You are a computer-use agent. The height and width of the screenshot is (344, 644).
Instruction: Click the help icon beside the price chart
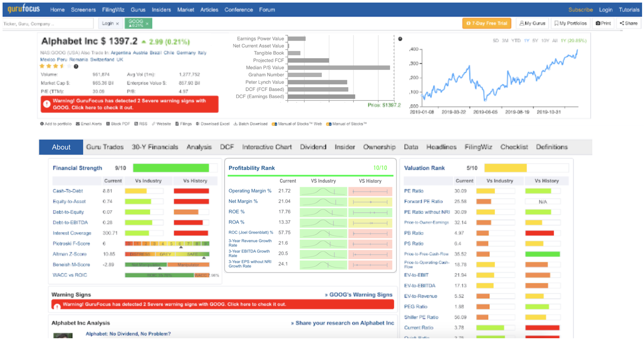400,39
